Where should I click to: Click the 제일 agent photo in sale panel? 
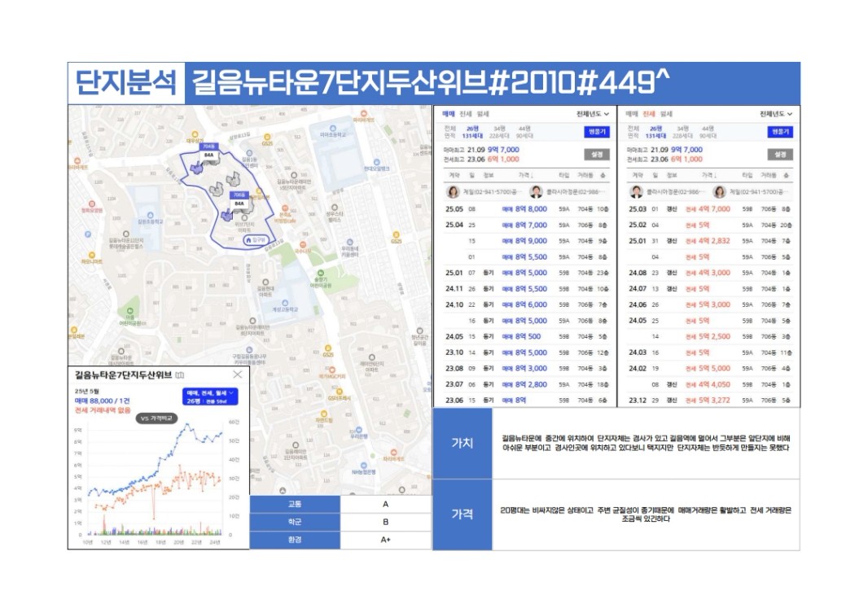point(453,191)
